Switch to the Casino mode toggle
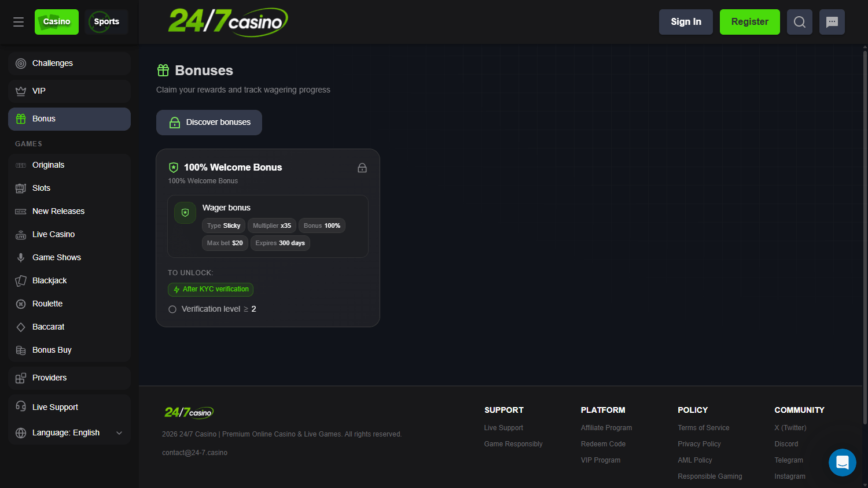The image size is (868, 488). [x=57, y=22]
